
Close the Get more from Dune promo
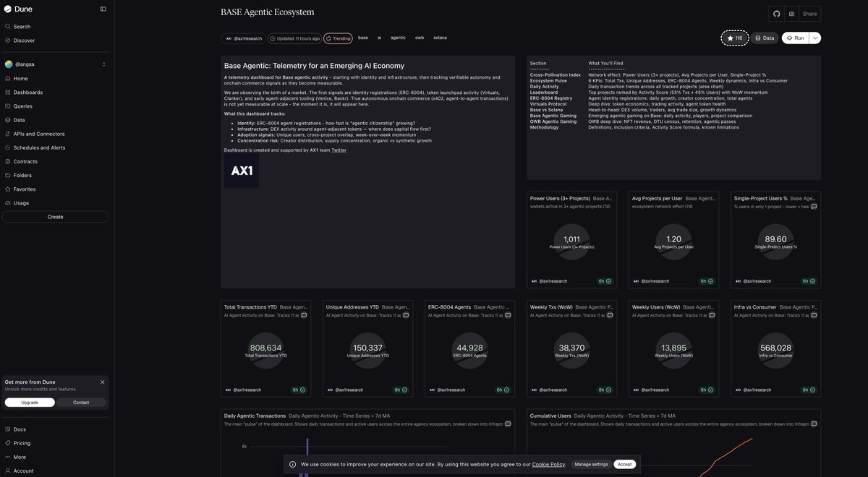tap(102, 382)
